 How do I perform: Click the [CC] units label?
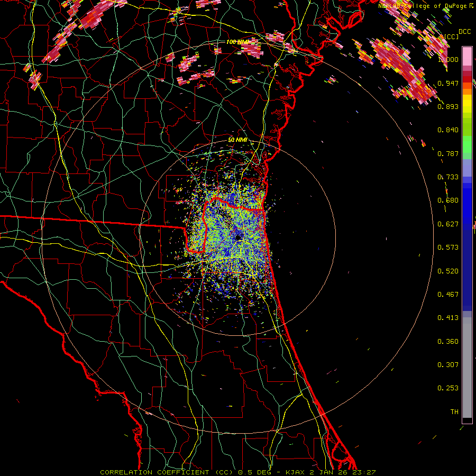click(x=452, y=36)
